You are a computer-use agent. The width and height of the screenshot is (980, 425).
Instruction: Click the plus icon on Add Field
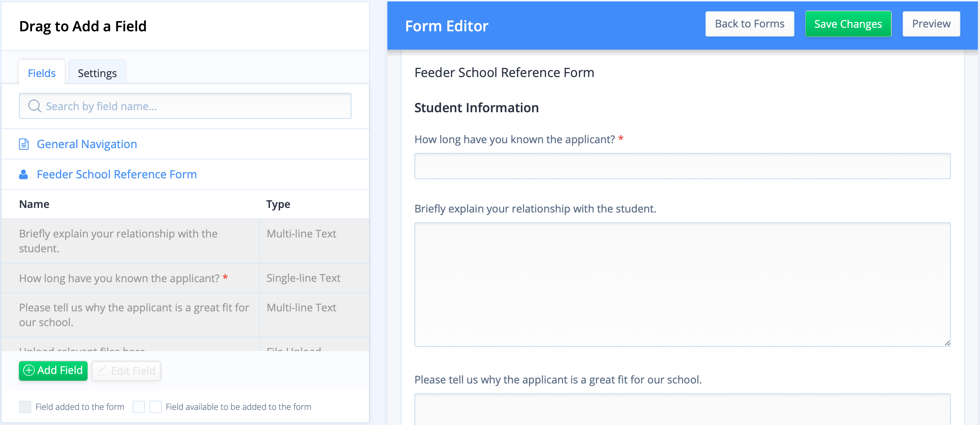29,370
